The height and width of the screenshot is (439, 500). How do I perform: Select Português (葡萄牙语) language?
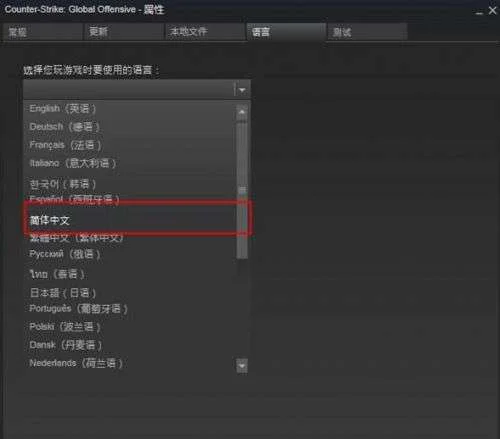coord(78,309)
